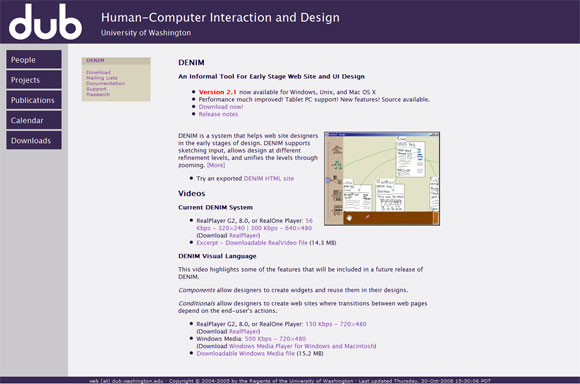Image resolution: width=580 pixels, height=384 pixels.
Task: Open Documentation in the DENIM box
Action: click(x=105, y=83)
